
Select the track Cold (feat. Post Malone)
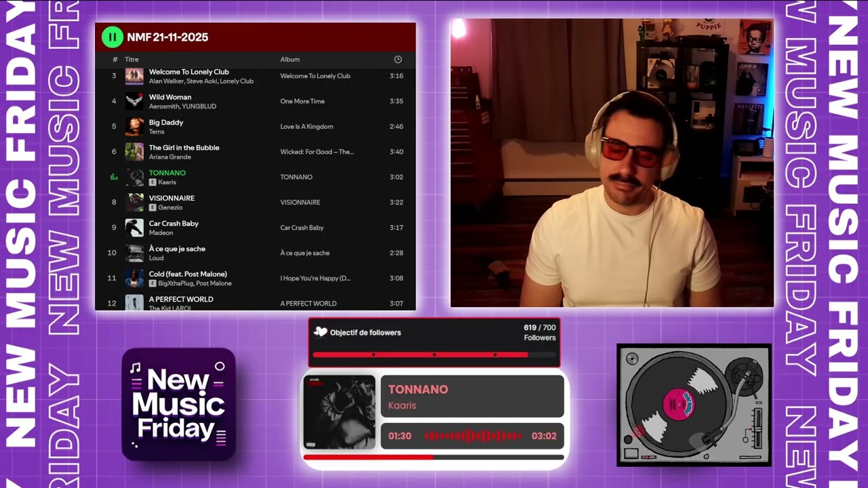pyautogui.click(x=188, y=274)
